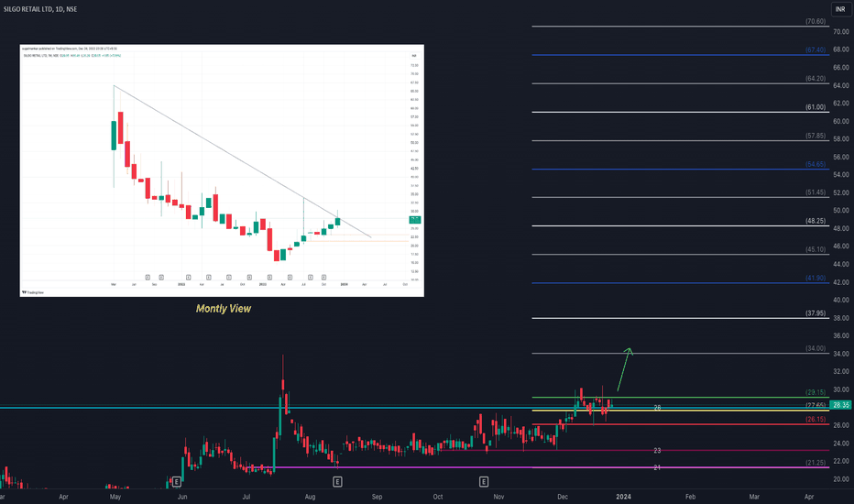This screenshot has height=504, width=854.
Task: Click Nov on the time axis
Action: 498,497
